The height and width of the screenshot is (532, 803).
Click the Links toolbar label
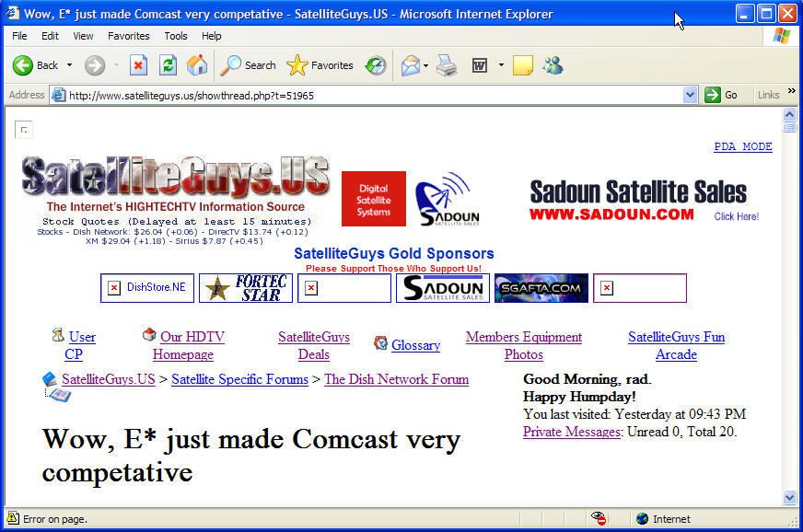[768, 95]
